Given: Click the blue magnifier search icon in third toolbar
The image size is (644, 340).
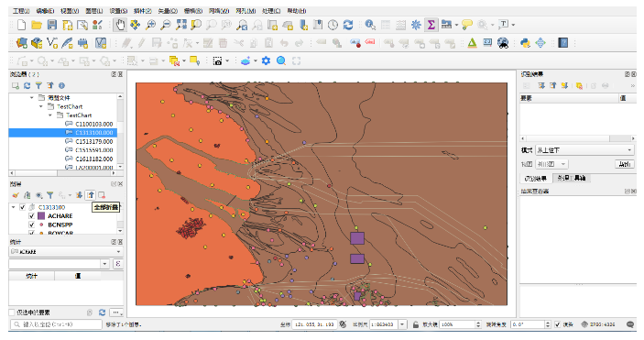Looking at the screenshot, I should (281, 60).
